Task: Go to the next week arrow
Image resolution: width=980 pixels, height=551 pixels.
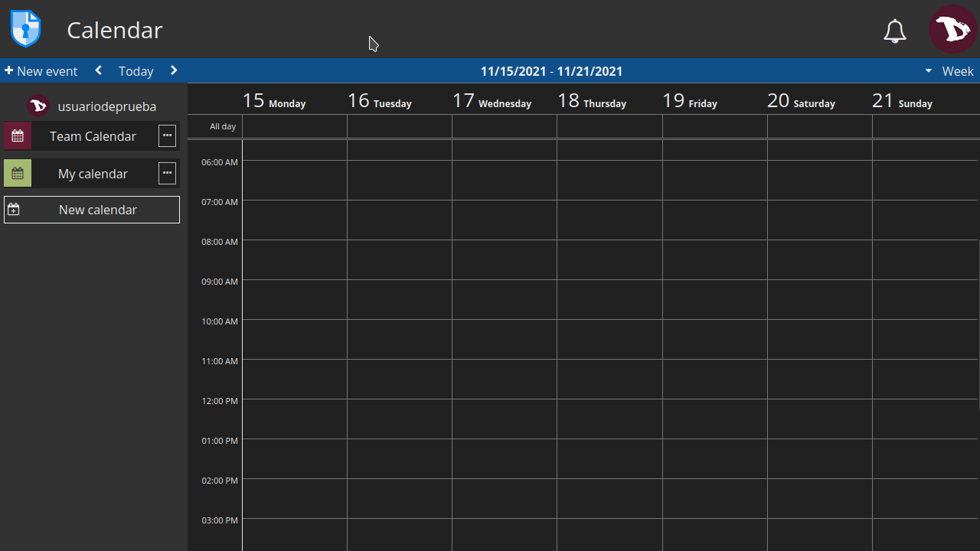Action: (x=174, y=70)
